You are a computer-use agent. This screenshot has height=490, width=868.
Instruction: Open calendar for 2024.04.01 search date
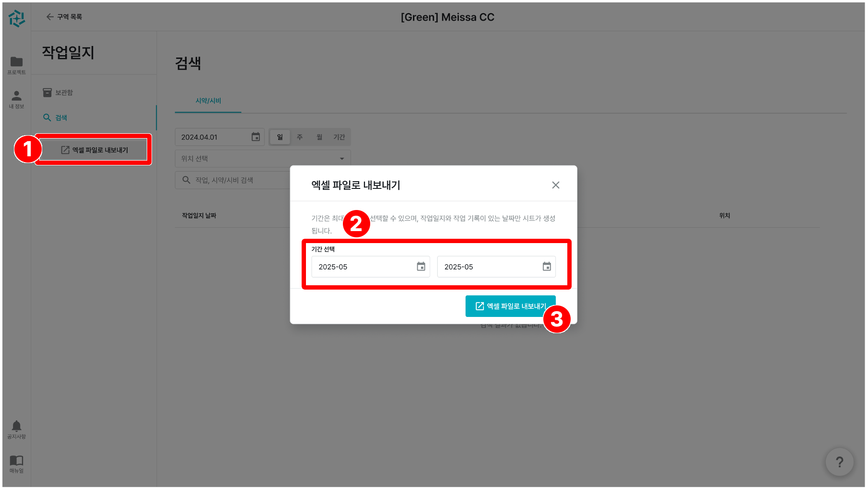pyautogui.click(x=256, y=137)
